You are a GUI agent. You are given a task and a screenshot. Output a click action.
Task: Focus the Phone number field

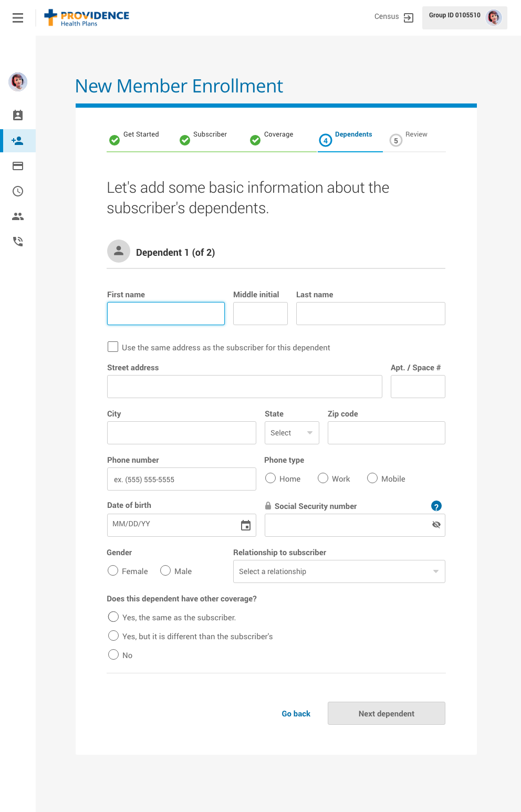pos(182,479)
